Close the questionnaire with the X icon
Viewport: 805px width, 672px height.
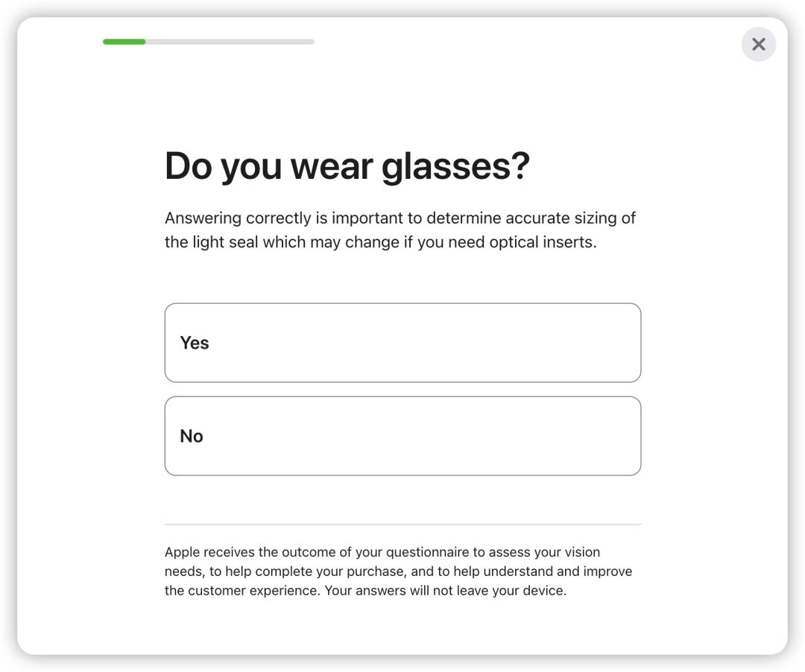tap(758, 45)
